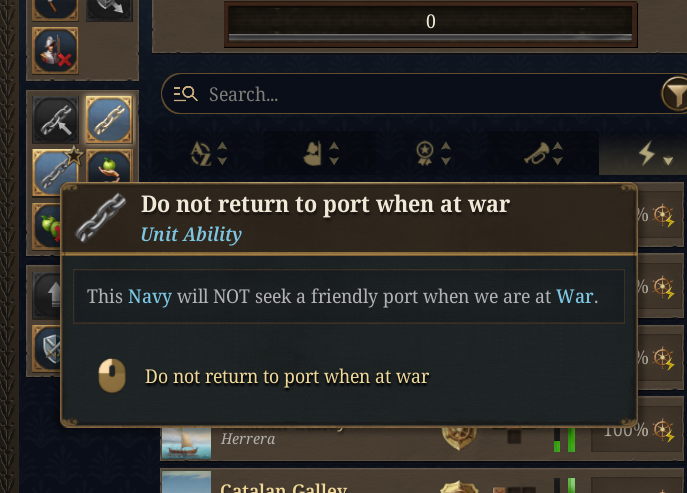687x493 pixels.
Task: Click the chain with arrow ability icon
Action: click(x=55, y=121)
